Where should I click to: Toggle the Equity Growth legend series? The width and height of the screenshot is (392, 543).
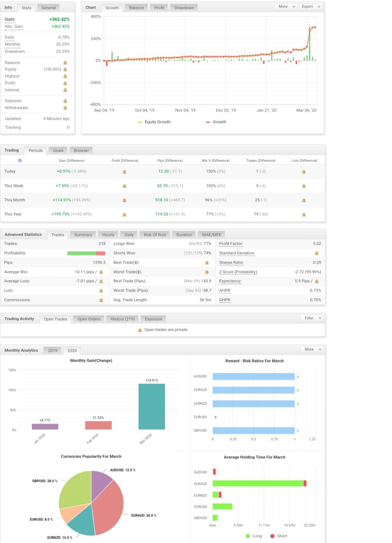154,122
